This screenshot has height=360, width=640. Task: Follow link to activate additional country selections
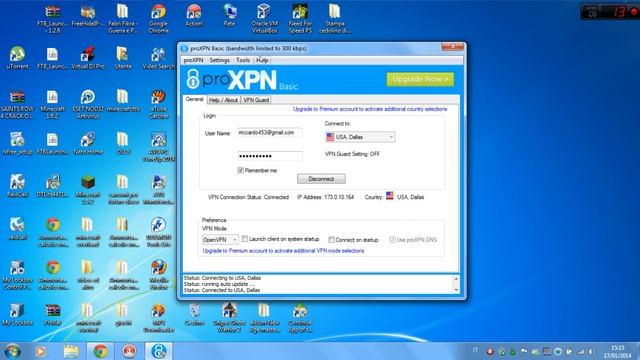(x=370, y=109)
